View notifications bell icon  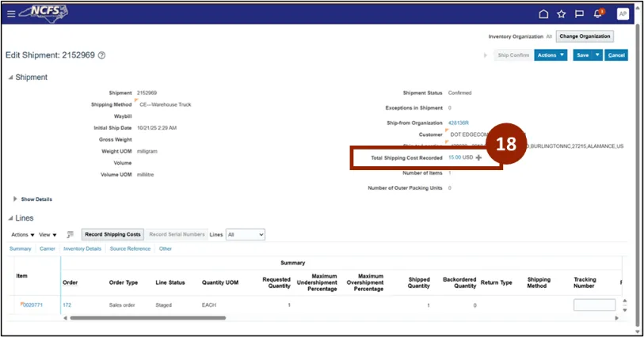(x=597, y=14)
